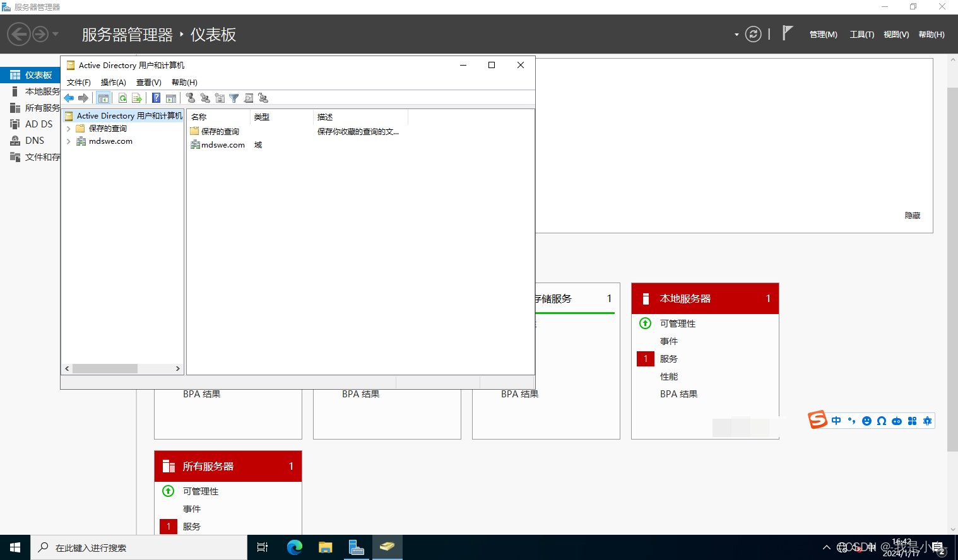The height and width of the screenshot is (560, 958).
Task: Create a new user in Active Directory
Action: click(x=191, y=98)
